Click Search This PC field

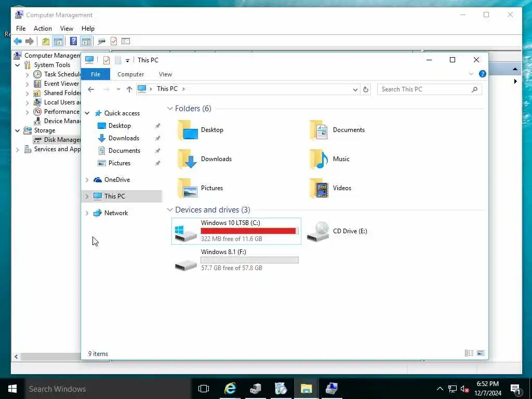click(x=430, y=89)
